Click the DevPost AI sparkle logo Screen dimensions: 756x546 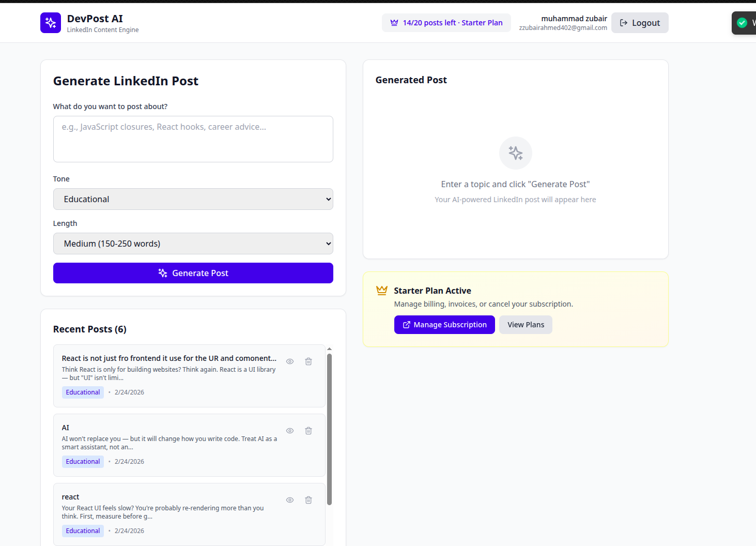50,23
